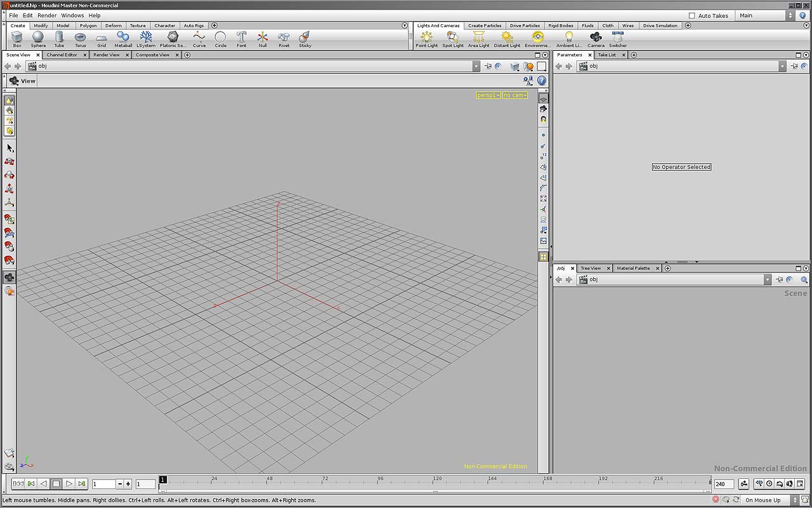This screenshot has height=508, width=812.
Task: Create a Torus object
Action: point(81,39)
